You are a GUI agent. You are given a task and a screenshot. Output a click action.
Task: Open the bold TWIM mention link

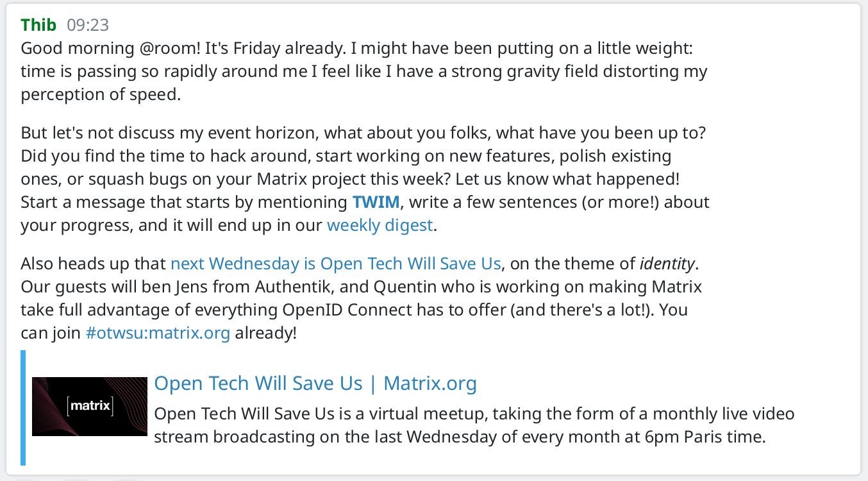376,202
